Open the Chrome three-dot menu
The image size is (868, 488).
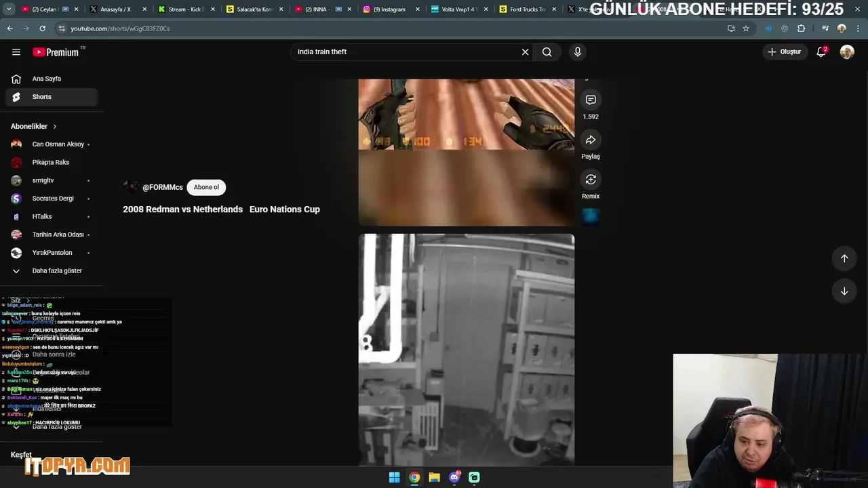(858, 28)
